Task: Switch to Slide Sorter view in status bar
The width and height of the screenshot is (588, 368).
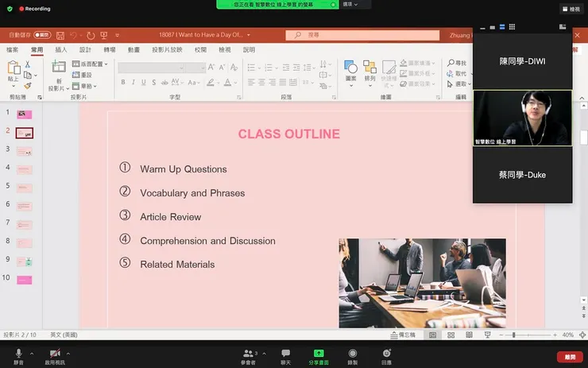Action: click(451, 335)
